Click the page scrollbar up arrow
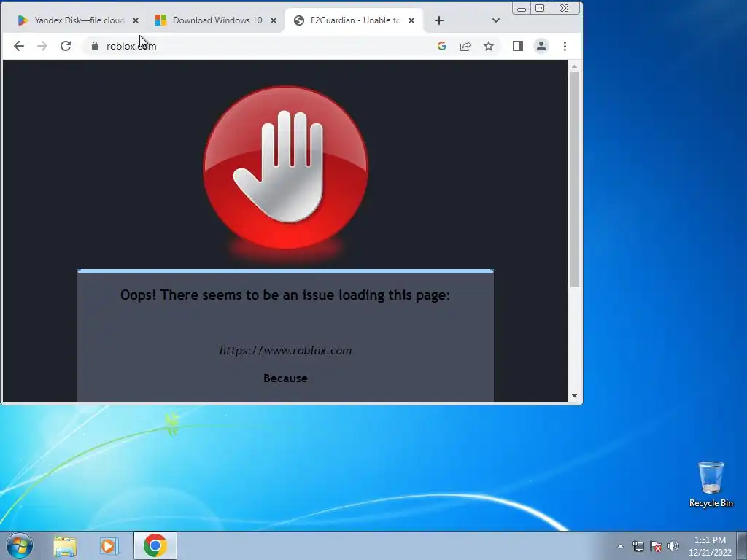The width and height of the screenshot is (747, 560). point(574,66)
